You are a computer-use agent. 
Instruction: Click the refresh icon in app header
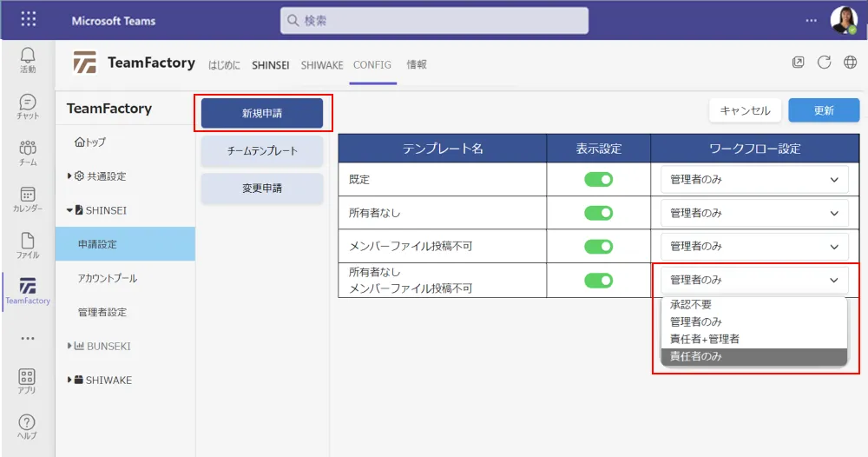pos(824,63)
